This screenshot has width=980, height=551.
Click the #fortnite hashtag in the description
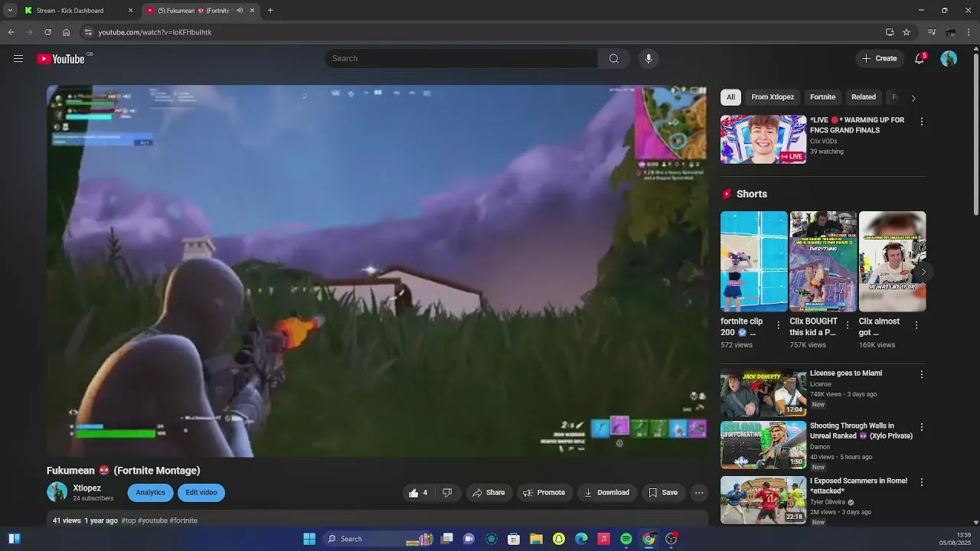[184, 520]
